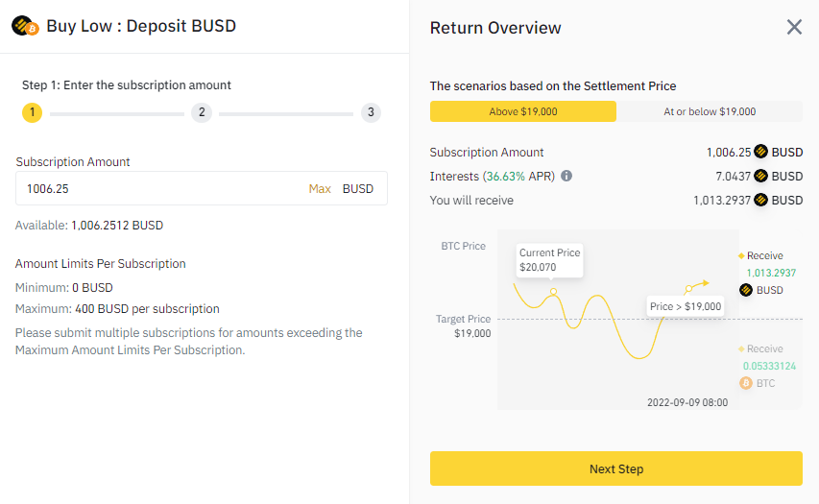Close the Return Overview panel
The height and width of the screenshot is (504, 819).
[794, 27]
